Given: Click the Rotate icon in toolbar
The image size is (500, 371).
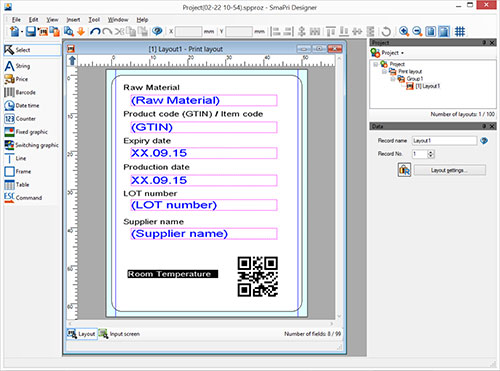Looking at the screenshot, I should [x=386, y=31].
